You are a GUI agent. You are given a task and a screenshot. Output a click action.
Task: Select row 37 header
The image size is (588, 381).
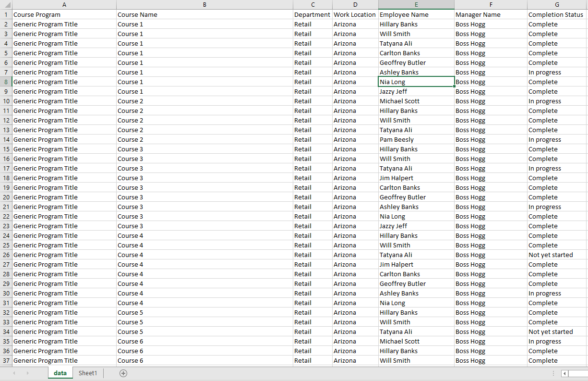(x=6, y=360)
